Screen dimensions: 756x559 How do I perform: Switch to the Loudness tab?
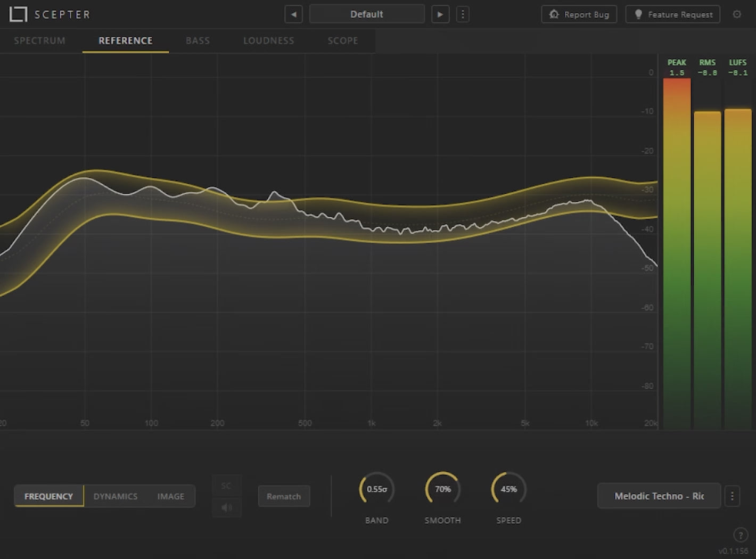point(269,40)
